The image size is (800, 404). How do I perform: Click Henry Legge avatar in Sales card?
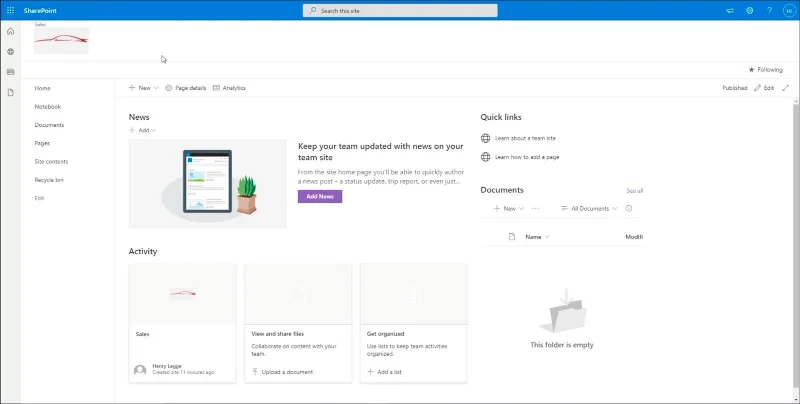click(x=140, y=370)
